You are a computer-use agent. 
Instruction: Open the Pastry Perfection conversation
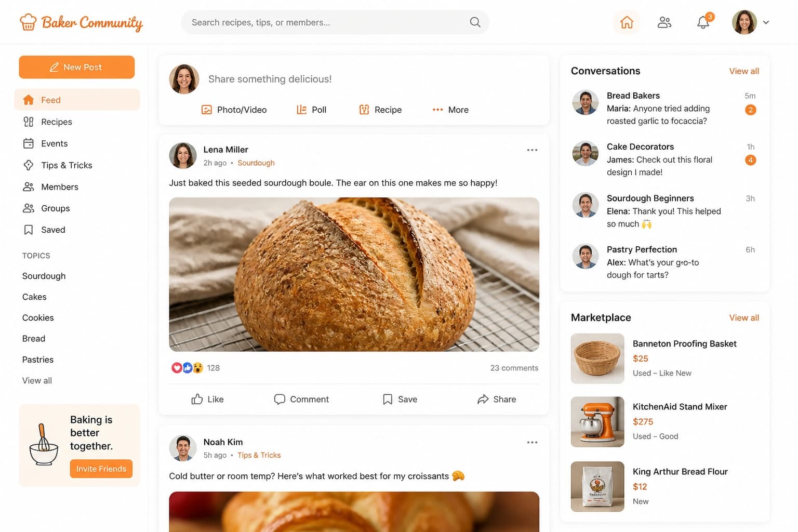click(x=664, y=262)
